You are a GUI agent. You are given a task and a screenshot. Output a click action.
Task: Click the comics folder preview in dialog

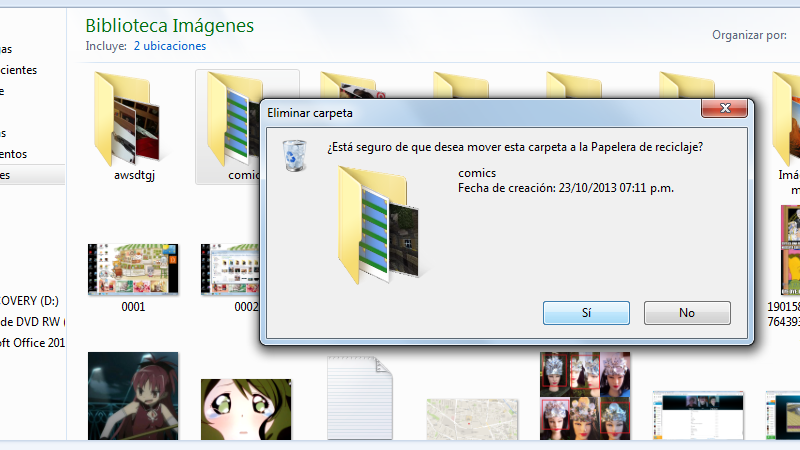(379, 225)
